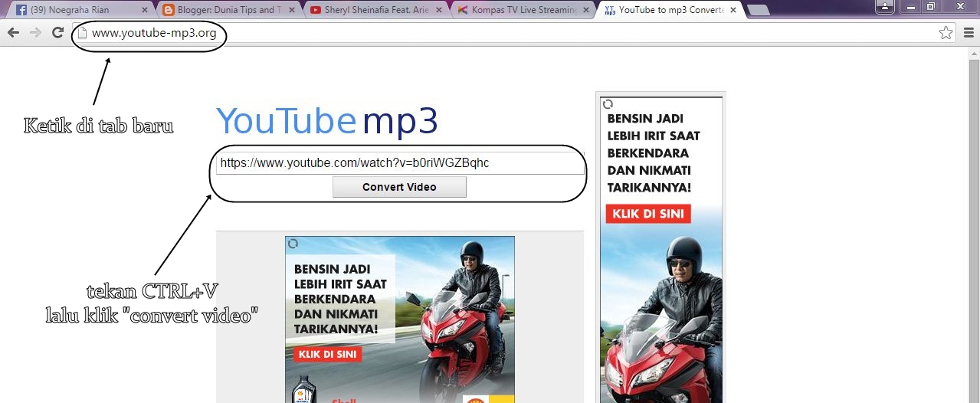Click the Facebook favicon on first tab

[21, 10]
